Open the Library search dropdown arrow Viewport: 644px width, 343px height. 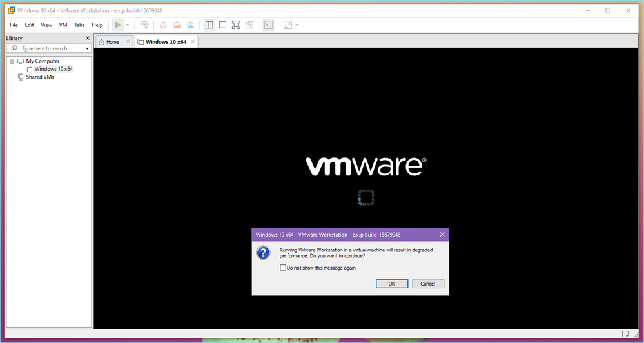(88, 48)
